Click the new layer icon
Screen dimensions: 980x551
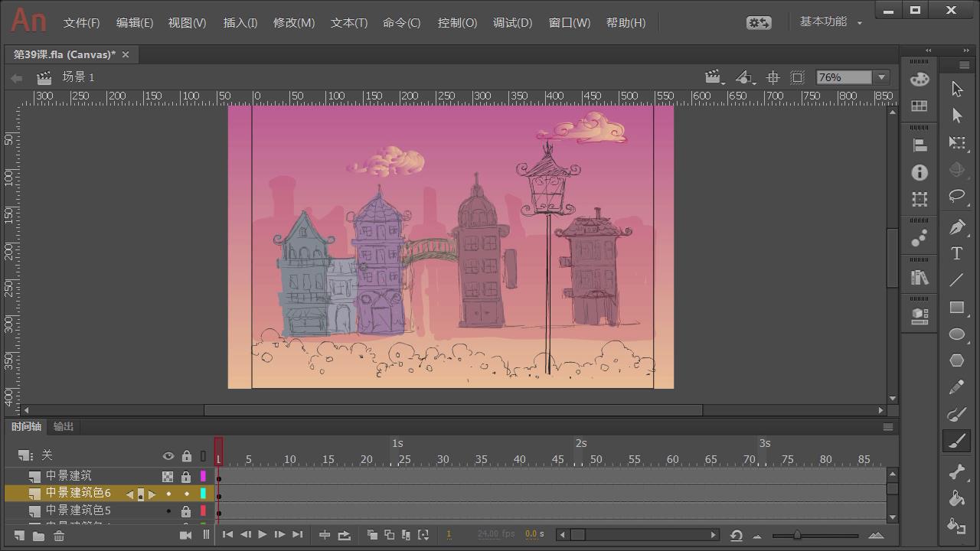(19, 536)
